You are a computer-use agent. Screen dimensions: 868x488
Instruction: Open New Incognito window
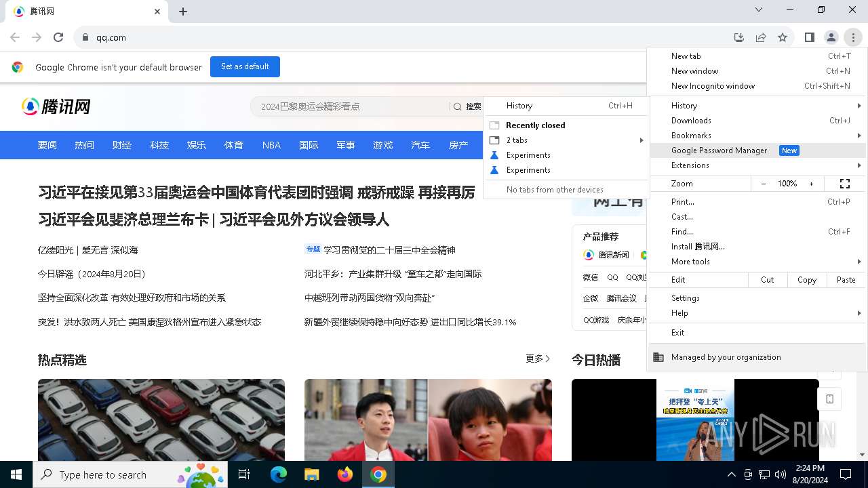[x=757, y=86]
